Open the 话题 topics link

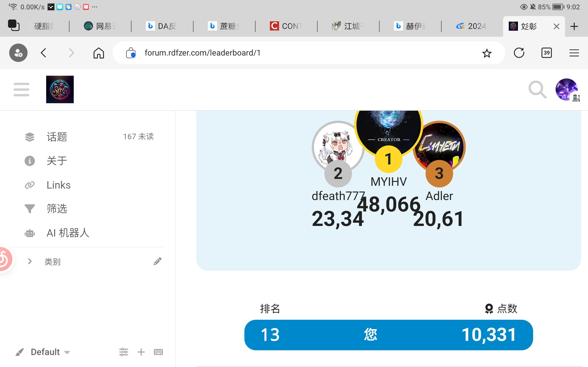pyautogui.click(x=57, y=137)
